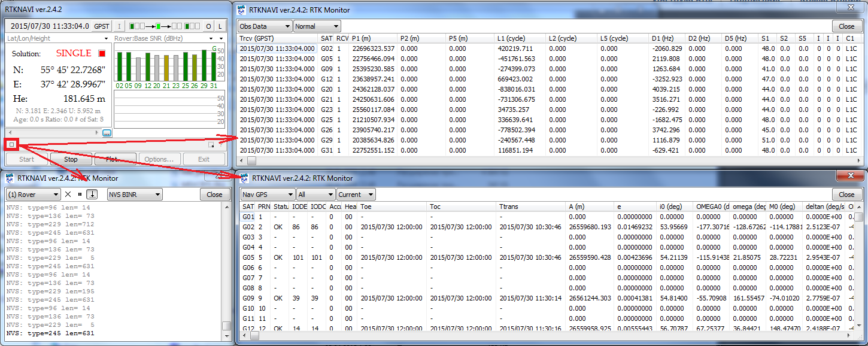Click the expand panel icon in RTKNAVI

pos(211,144)
